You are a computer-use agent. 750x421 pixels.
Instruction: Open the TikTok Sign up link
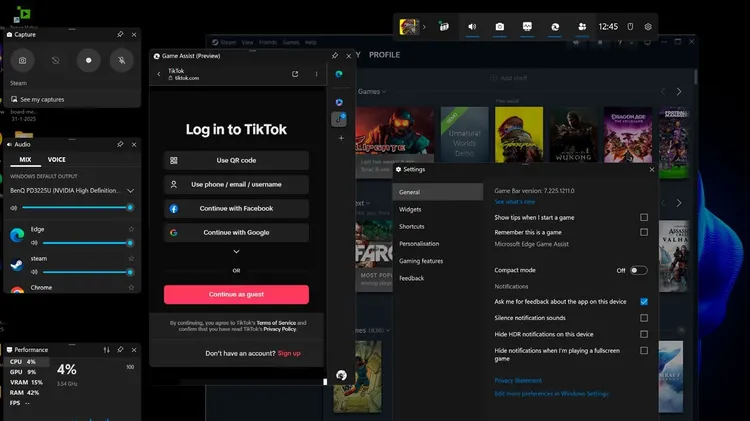pos(289,354)
